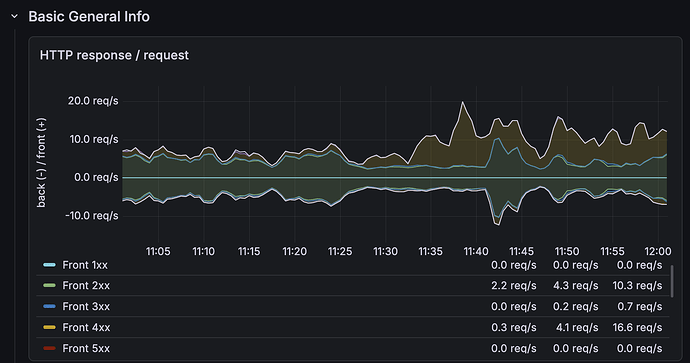
Task: Click the 0.0 req/s y-axis label
Action: tap(96, 177)
